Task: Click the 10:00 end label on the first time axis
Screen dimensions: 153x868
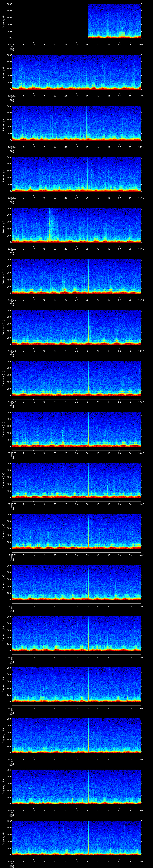Action: (141, 44)
